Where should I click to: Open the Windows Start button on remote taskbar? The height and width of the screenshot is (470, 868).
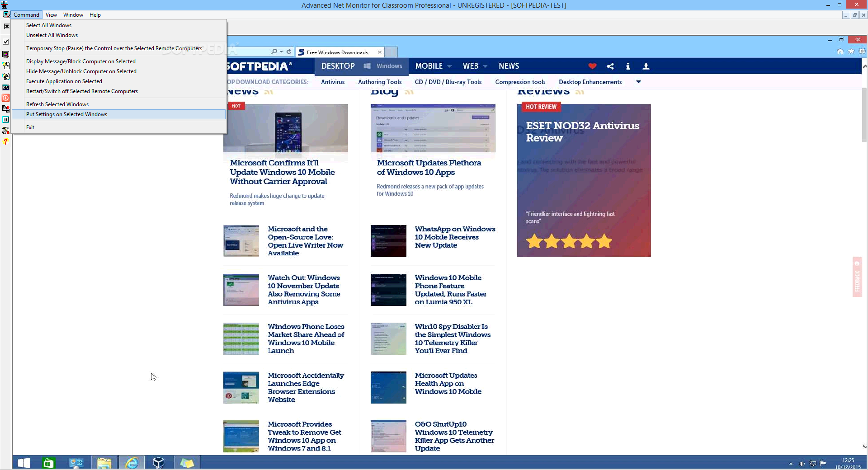24,463
